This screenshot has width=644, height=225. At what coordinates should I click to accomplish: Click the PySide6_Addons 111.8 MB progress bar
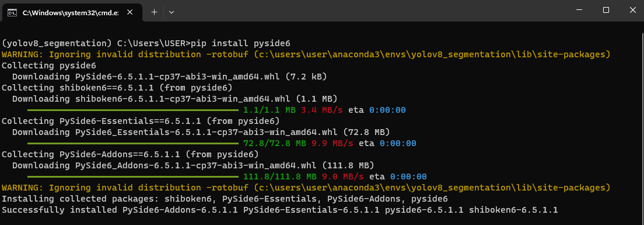pos(132,177)
